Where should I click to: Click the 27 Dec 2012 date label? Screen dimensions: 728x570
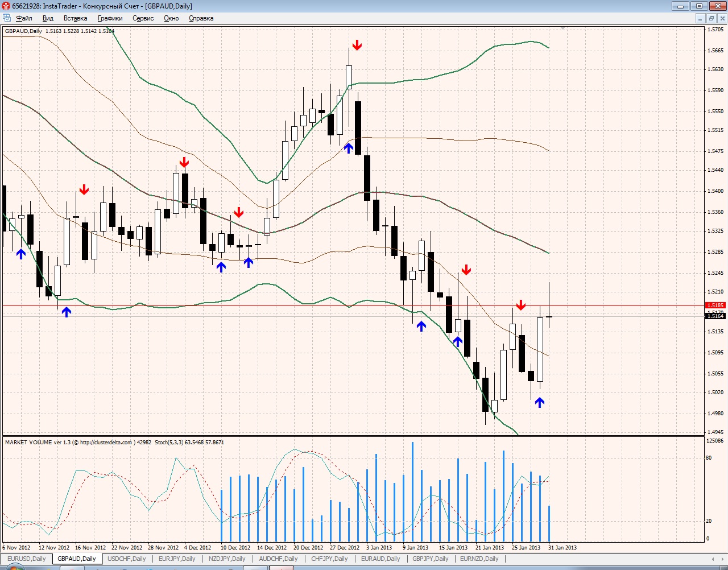pyautogui.click(x=345, y=547)
